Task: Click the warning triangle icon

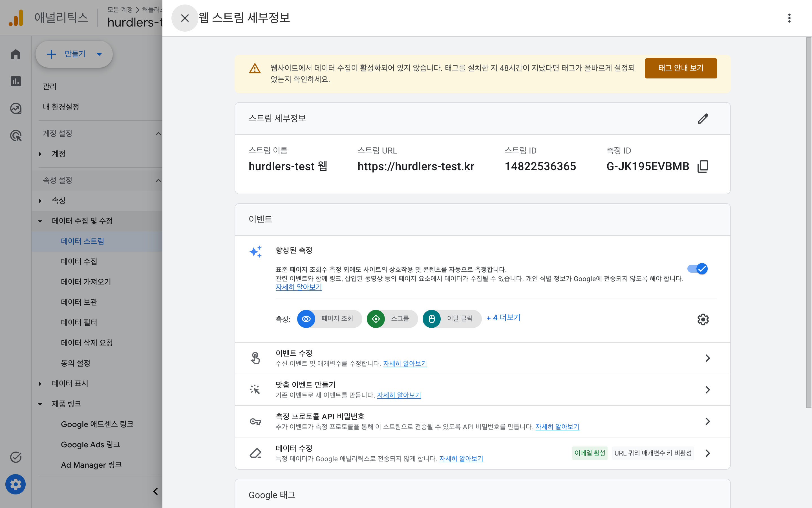Action: click(255, 69)
